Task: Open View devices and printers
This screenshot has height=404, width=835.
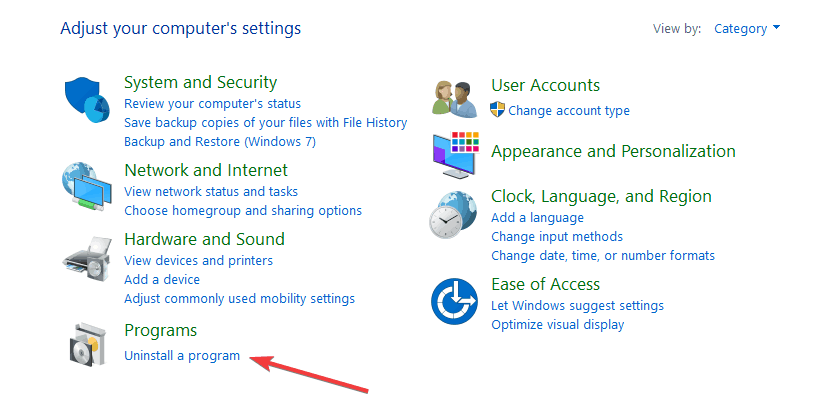Action: [x=199, y=260]
